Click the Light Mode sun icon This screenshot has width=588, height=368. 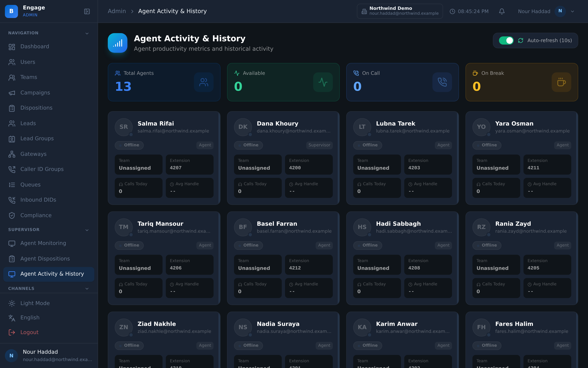pyautogui.click(x=12, y=303)
